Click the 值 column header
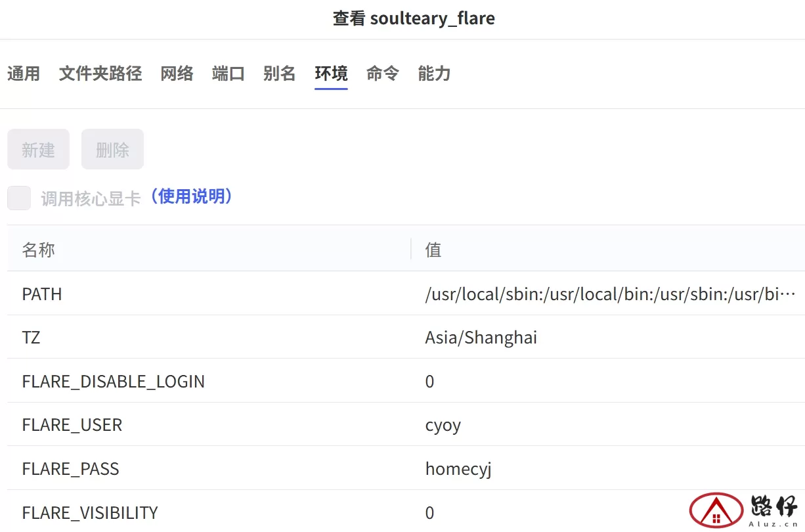This screenshot has height=532, width=805. tap(433, 250)
